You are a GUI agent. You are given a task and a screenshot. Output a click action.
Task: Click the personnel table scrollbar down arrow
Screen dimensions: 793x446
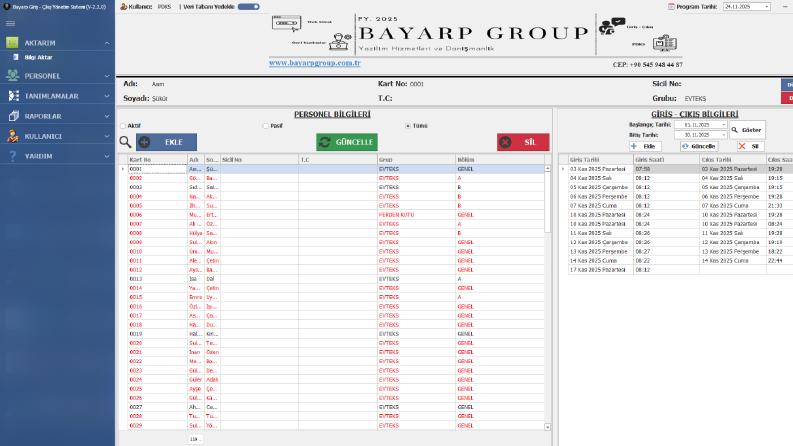point(547,427)
